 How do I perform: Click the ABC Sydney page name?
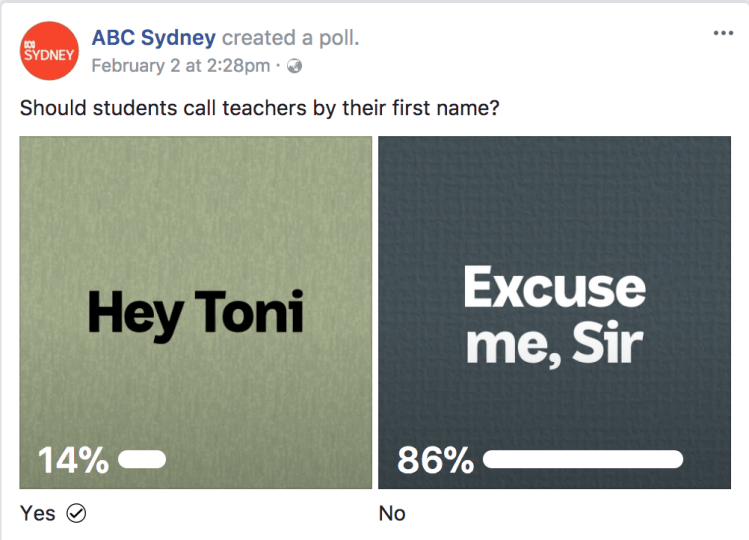coord(153,38)
